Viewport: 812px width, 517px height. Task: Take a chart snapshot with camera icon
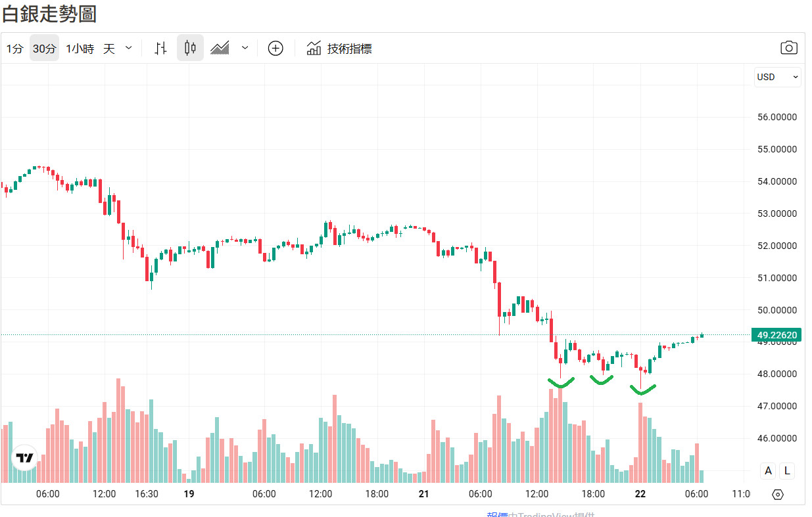tap(788, 48)
